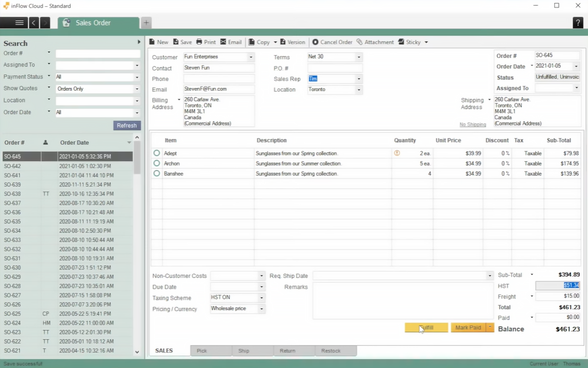Viewport: 588px width, 368px height.
Task: Click the P.O. # field
Action: (x=335, y=68)
